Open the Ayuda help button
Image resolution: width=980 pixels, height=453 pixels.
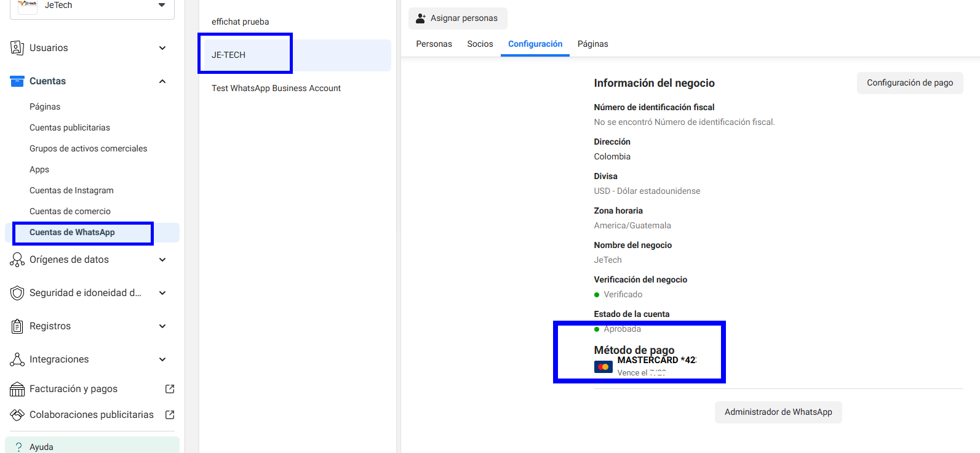(x=92, y=446)
